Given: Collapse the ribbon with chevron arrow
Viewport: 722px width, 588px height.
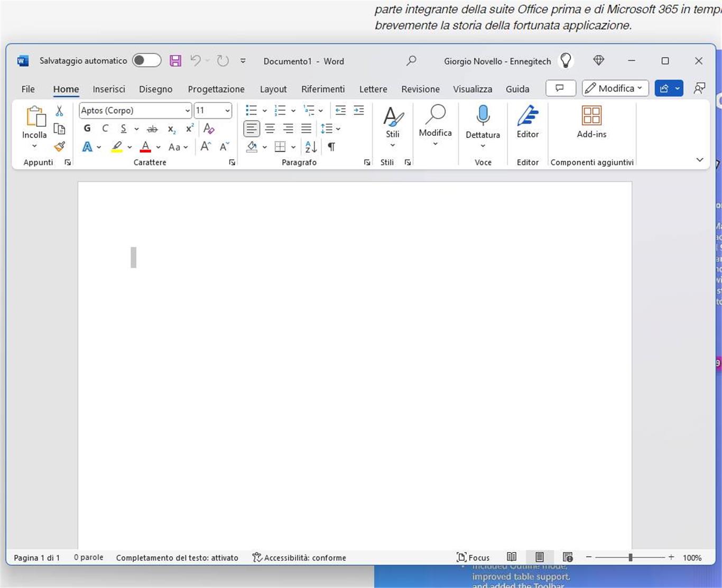Looking at the screenshot, I should pos(699,160).
